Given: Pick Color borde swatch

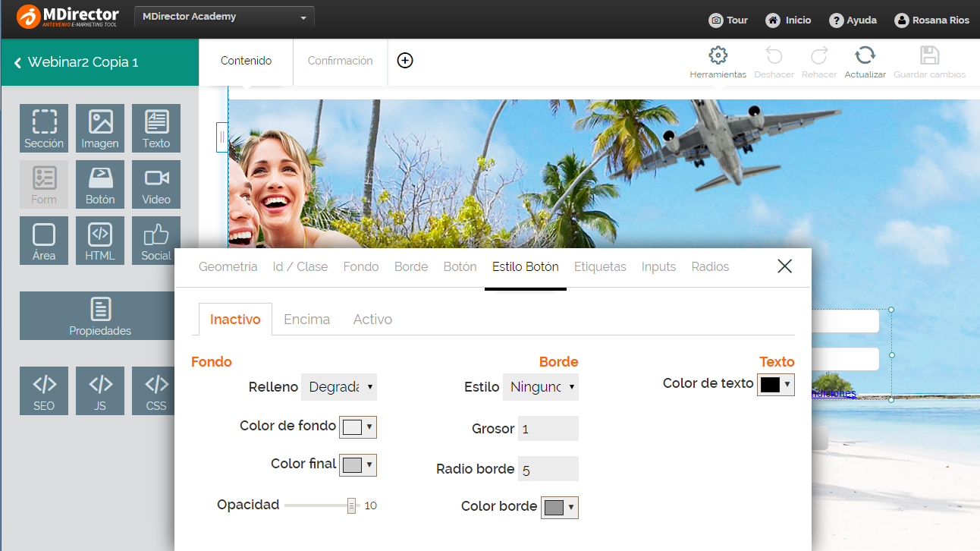Looking at the screenshot, I should [560, 507].
